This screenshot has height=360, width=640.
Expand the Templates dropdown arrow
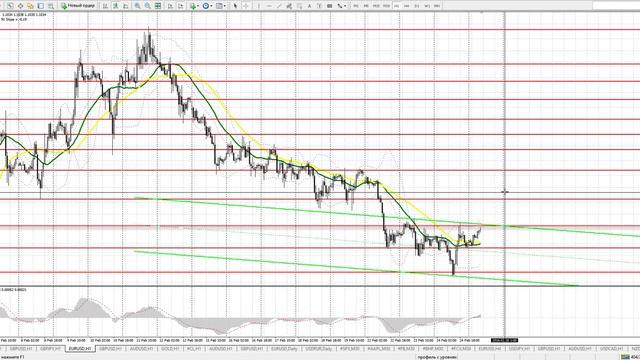[x=224, y=6]
